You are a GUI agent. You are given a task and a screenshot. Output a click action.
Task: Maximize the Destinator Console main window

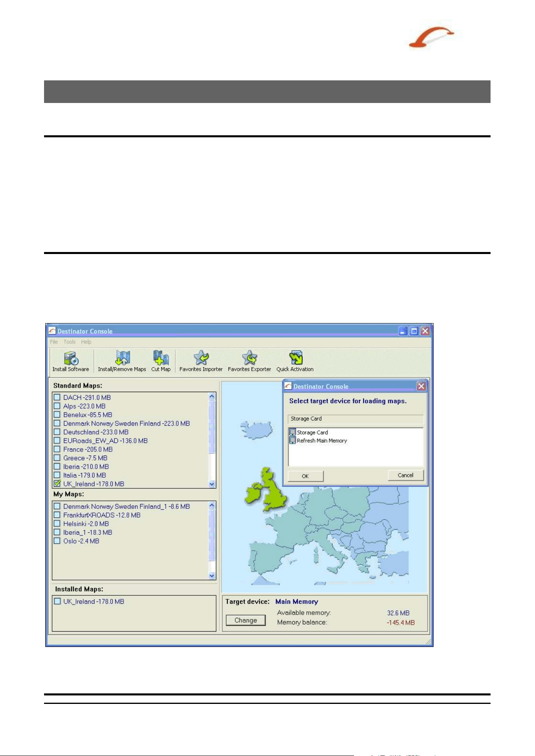pyautogui.click(x=414, y=331)
